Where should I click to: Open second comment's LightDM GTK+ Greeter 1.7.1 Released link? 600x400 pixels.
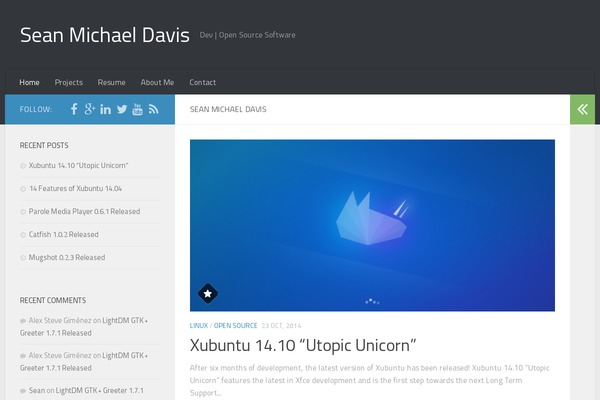[84, 361]
